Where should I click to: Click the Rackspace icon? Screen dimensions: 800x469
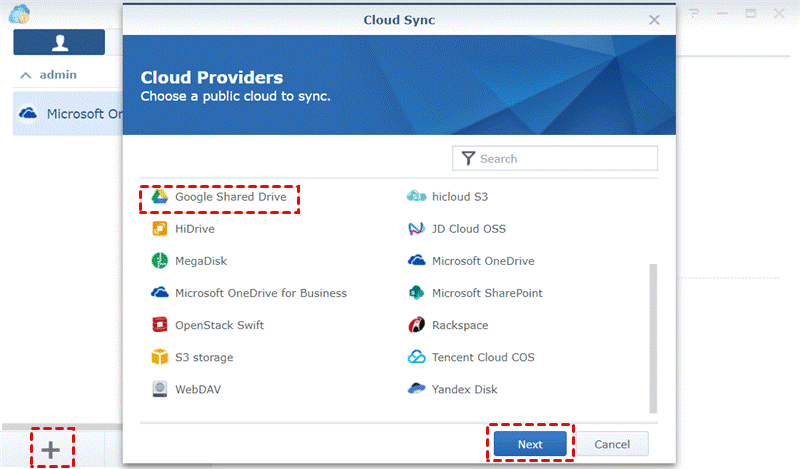[416, 325]
